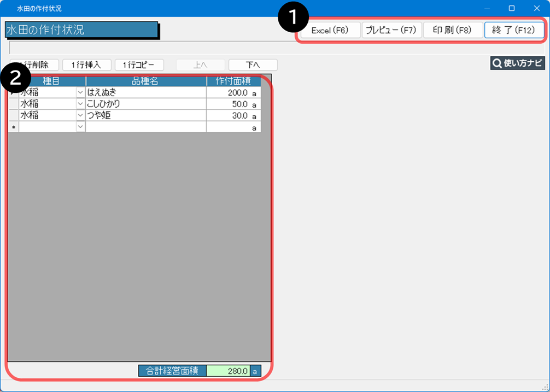Move row down with 下へ button

253,65
